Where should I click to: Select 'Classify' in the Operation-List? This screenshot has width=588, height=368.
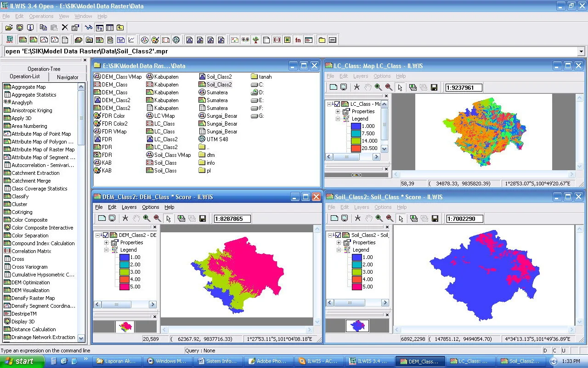pyautogui.click(x=20, y=196)
